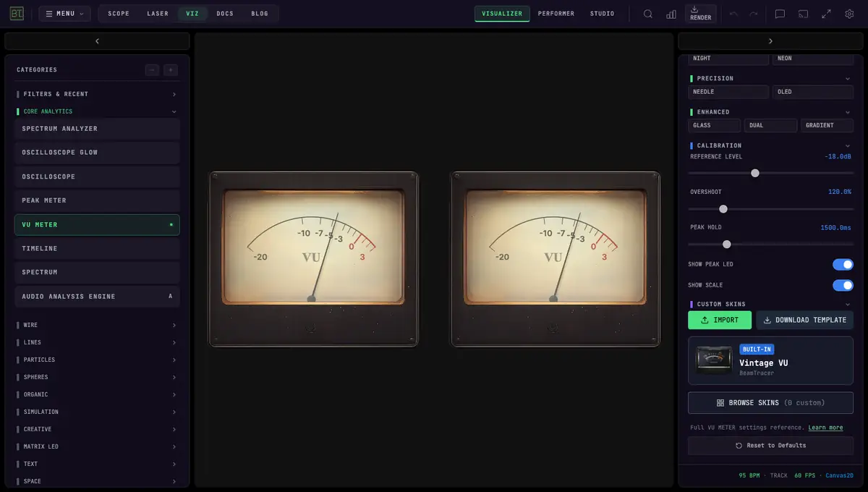Click the cast to screen icon
The width and height of the screenshot is (868, 492).
(803, 14)
